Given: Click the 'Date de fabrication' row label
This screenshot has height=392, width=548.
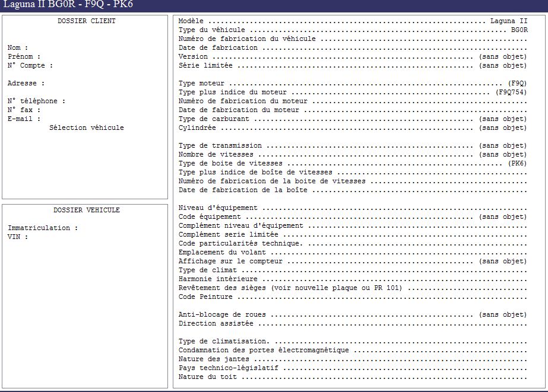Looking at the screenshot, I should click(218, 47).
